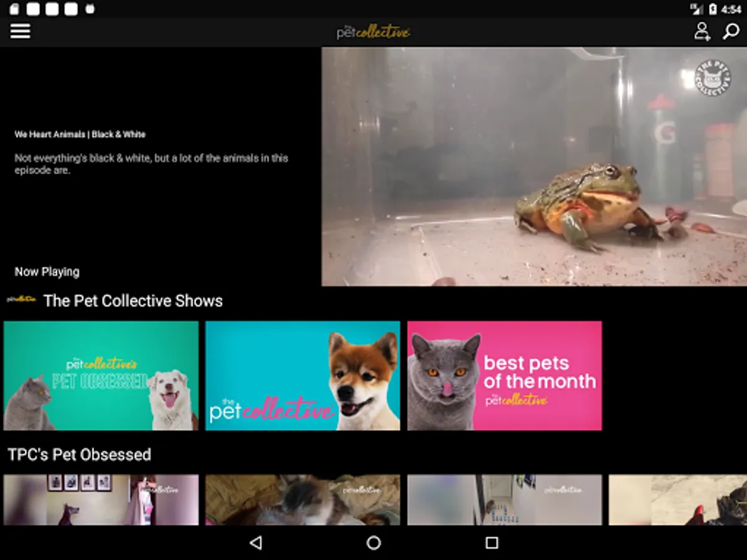Screen dimensions: 747x560
Task: Play the calico cat video thumbnail
Action: 303,500
